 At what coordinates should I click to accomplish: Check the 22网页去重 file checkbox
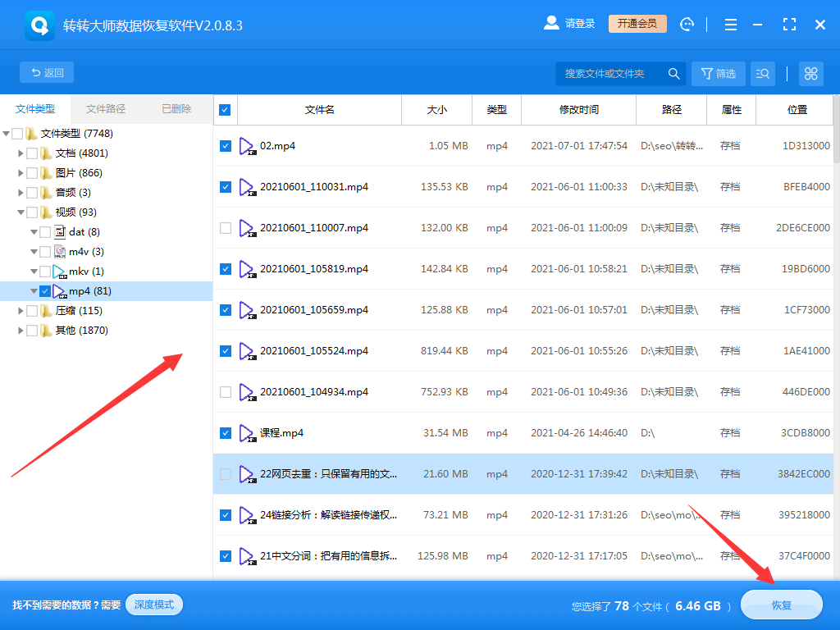click(x=226, y=474)
